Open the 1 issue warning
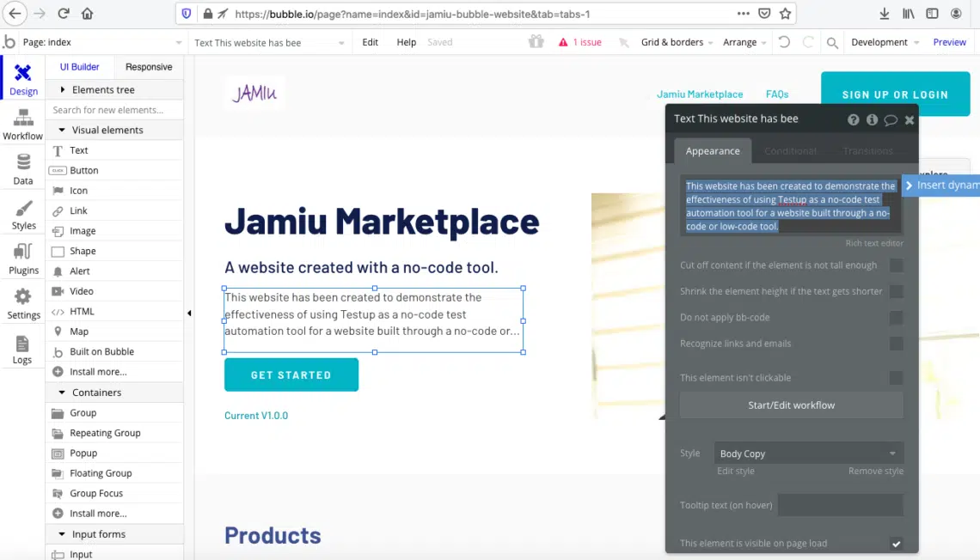The image size is (980, 560). [580, 42]
